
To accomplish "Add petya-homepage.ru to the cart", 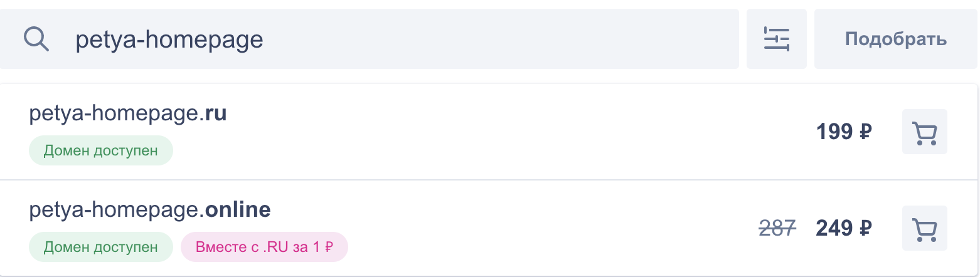I will 924,132.
